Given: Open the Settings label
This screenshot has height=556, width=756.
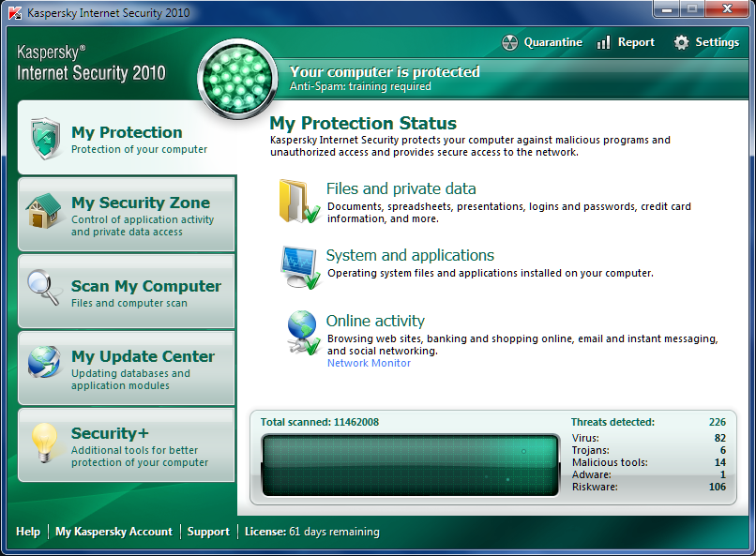Looking at the screenshot, I should click(717, 42).
